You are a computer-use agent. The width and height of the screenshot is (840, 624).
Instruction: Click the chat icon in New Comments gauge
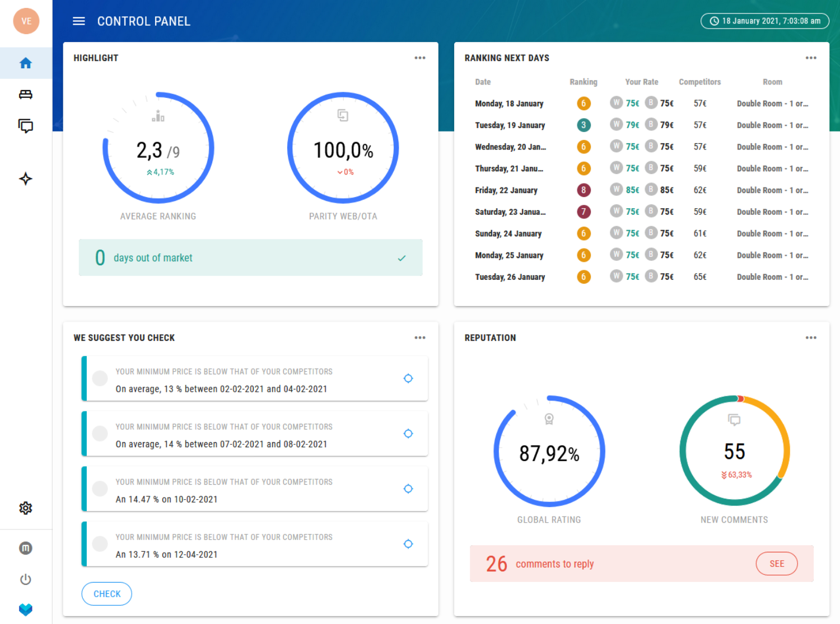pyautogui.click(x=734, y=420)
